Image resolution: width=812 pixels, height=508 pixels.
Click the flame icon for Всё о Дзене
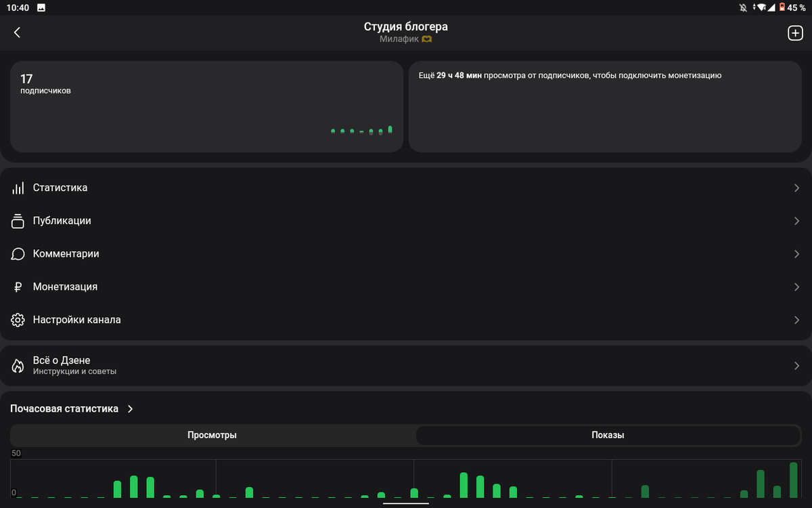coord(18,366)
